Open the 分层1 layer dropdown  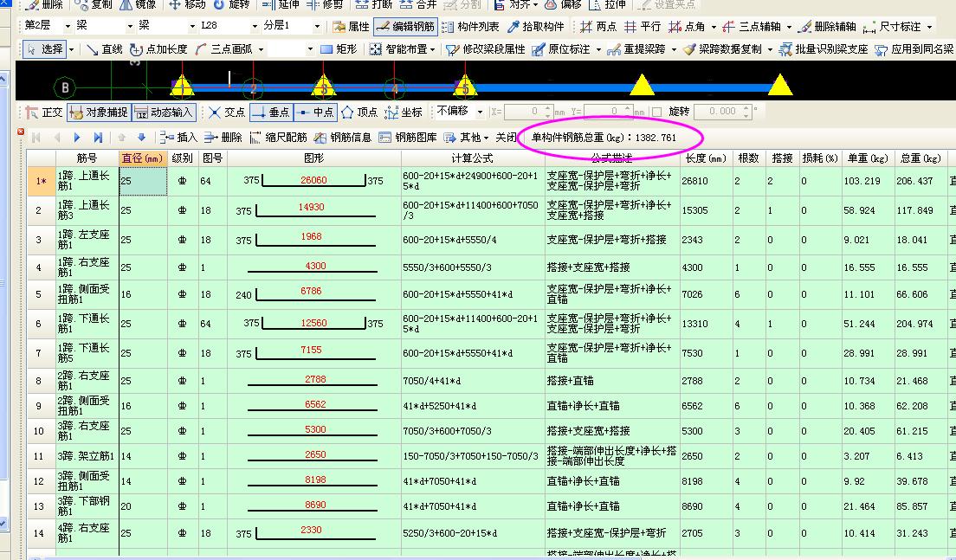[x=317, y=27]
